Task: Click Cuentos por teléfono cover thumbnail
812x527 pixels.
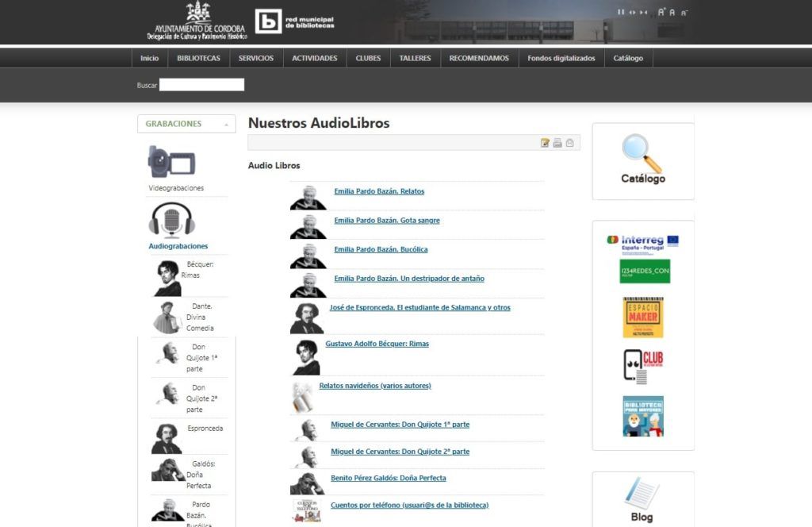Action: pyautogui.click(x=307, y=510)
